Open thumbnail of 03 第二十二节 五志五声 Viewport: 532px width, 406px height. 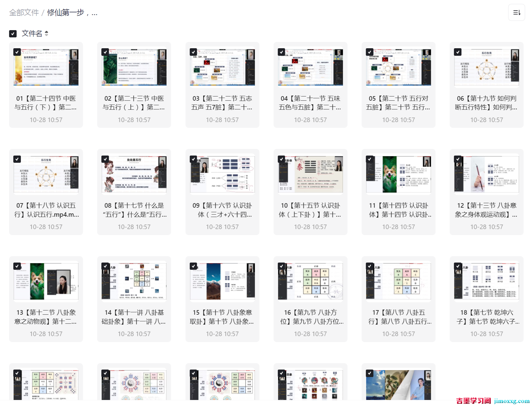click(222, 68)
